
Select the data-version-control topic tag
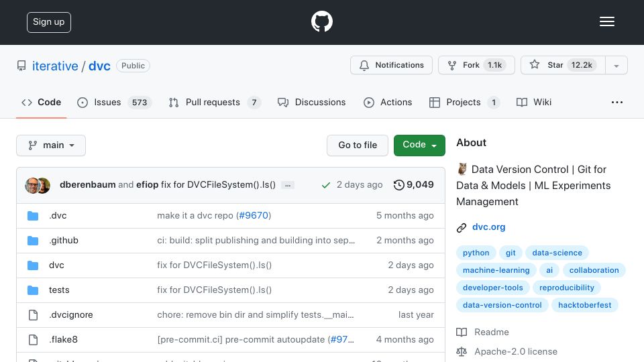(502, 305)
